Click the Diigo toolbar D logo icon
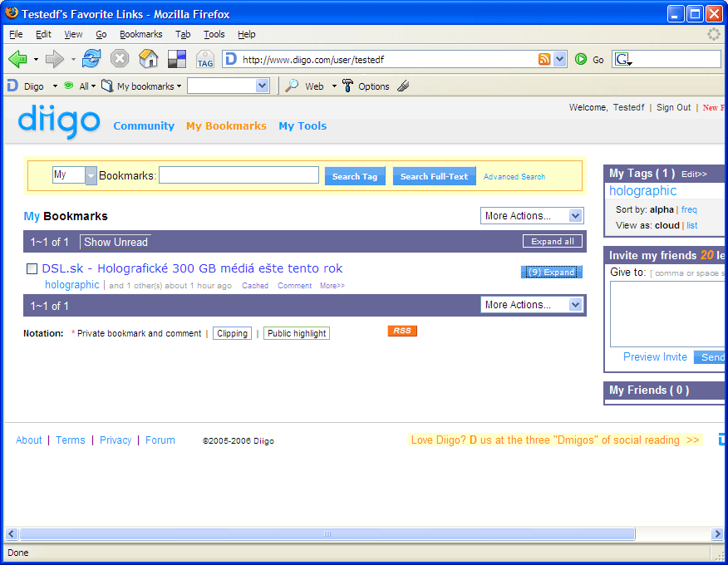Screen dimensions: 728x565 point(12,86)
